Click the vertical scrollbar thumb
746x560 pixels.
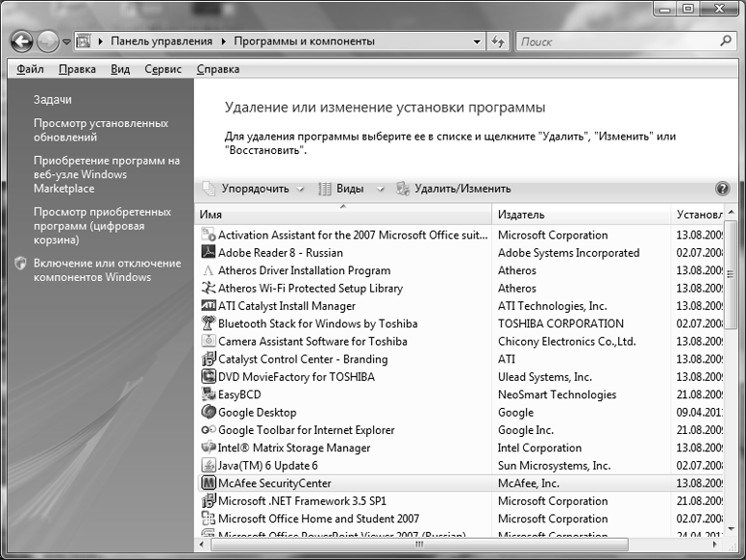click(731, 274)
